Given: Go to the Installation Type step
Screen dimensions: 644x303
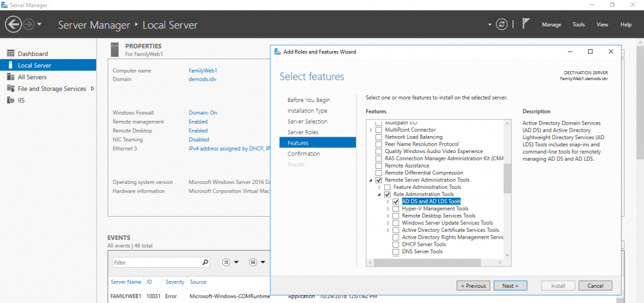Looking at the screenshot, I should pyautogui.click(x=307, y=111).
